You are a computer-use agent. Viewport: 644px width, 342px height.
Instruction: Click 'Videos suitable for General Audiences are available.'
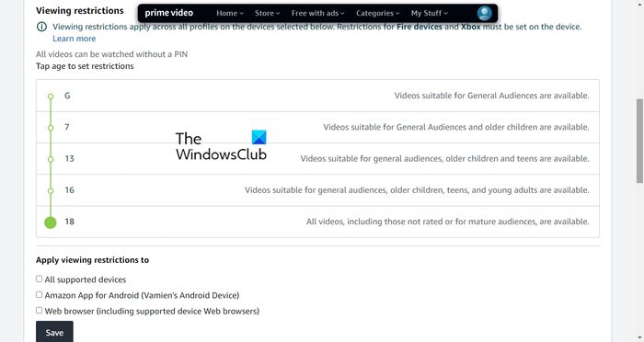491,96
